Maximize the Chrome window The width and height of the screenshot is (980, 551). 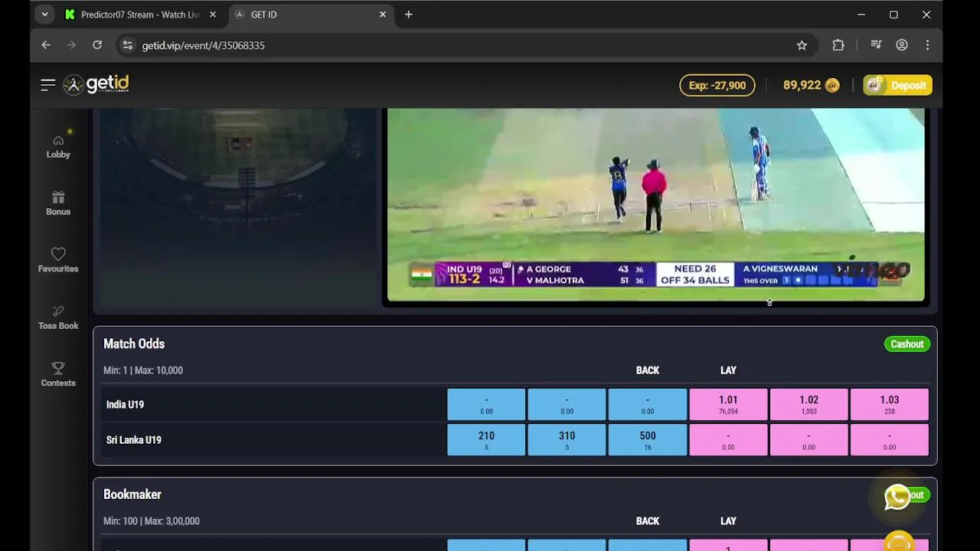[893, 15]
